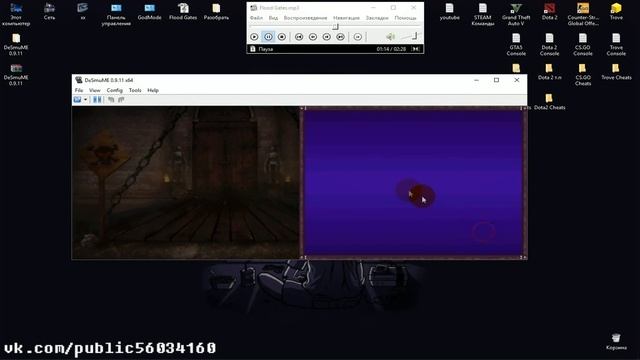Open the DeSmuME 0.9.11 file icon

click(16, 44)
